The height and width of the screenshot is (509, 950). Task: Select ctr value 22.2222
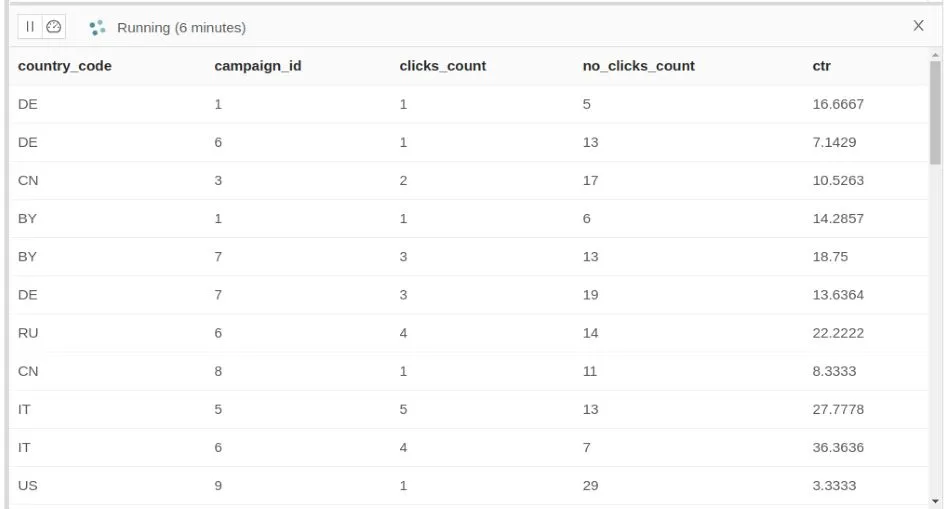point(838,333)
